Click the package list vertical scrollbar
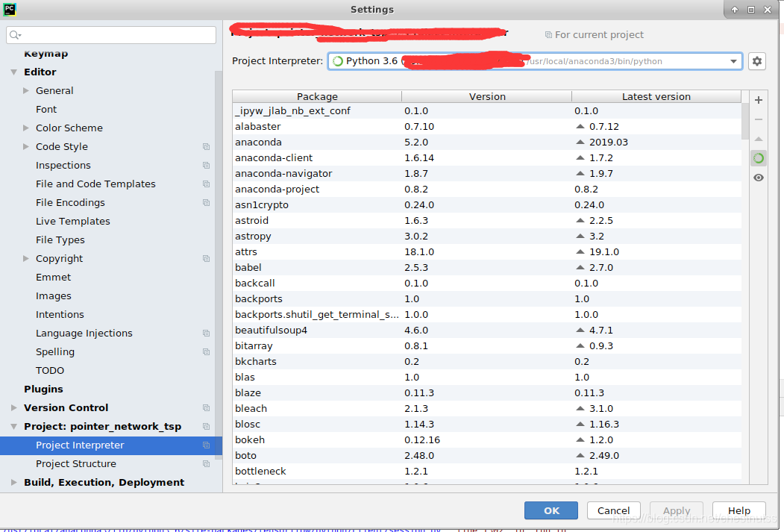This screenshot has width=784, height=532. click(x=745, y=122)
